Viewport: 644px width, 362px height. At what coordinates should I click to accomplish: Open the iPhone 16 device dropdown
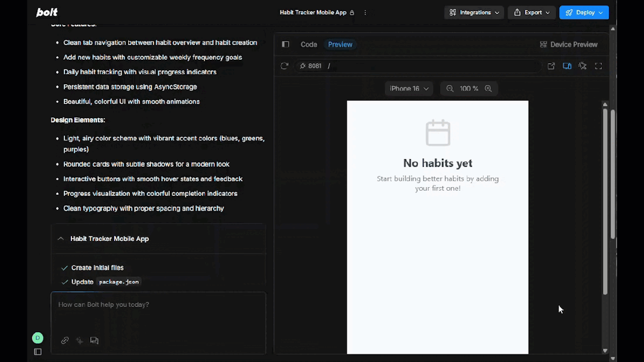(x=409, y=89)
